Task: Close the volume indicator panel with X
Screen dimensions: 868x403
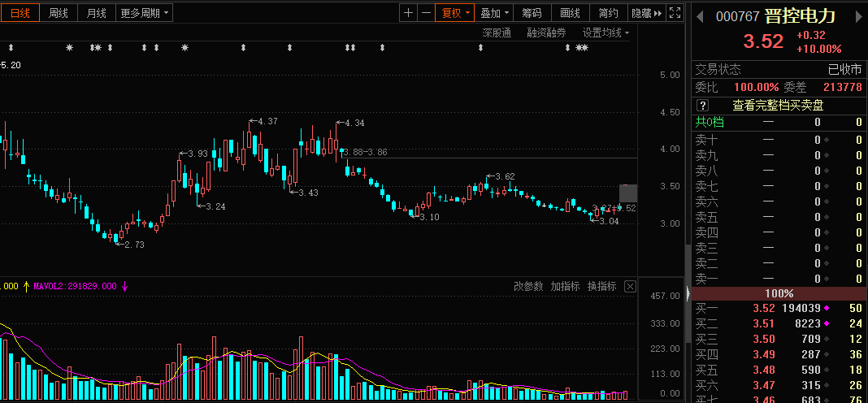Action: (630, 286)
